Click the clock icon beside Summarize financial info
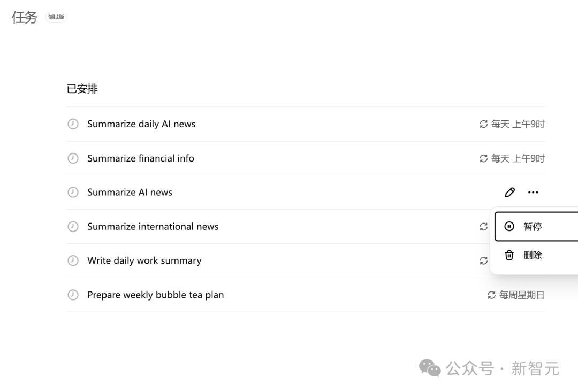 73,158
